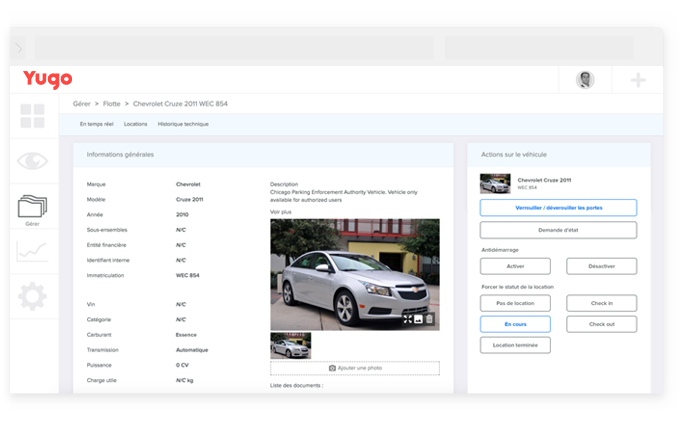Select the small car thumbnail below photo
The width and height of the screenshot is (696, 427).
(x=291, y=346)
